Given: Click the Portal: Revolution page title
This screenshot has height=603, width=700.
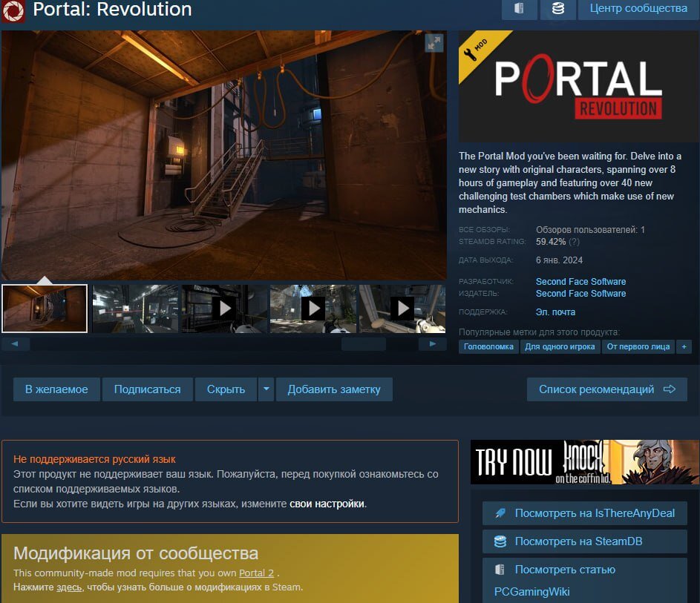Looking at the screenshot, I should (x=113, y=10).
